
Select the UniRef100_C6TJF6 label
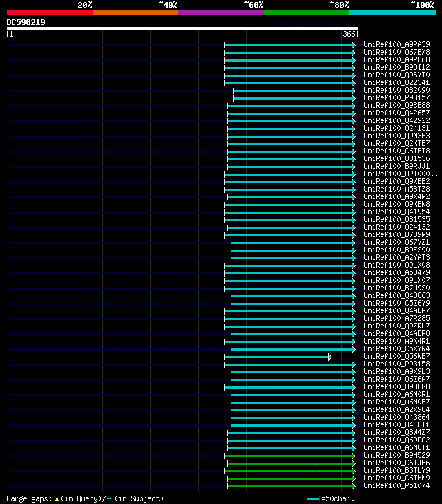[396, 463]
